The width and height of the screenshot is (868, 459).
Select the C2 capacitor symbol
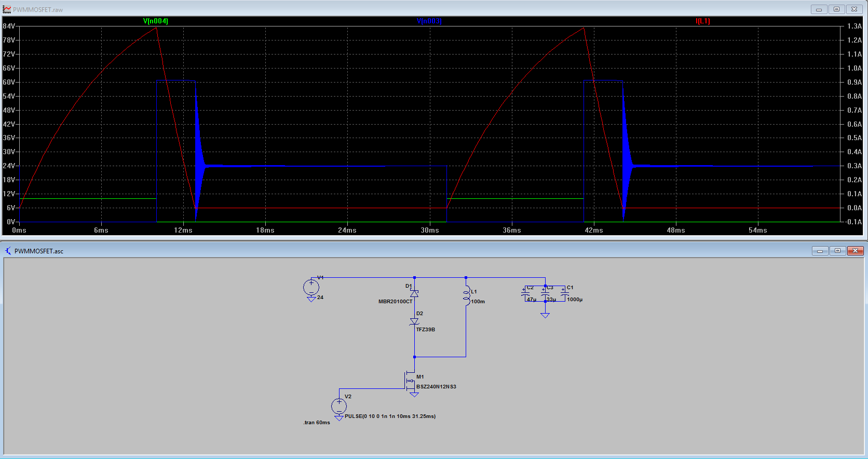point(525,294)
